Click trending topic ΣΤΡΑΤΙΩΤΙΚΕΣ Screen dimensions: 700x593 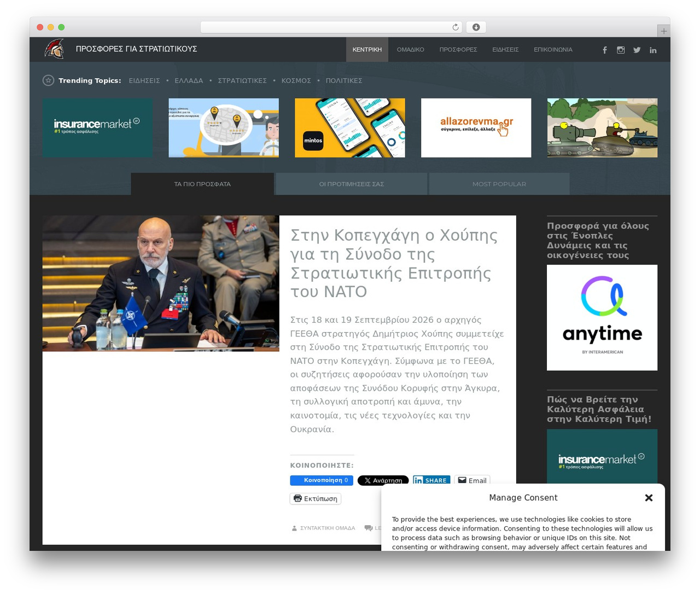coord(242,80)
